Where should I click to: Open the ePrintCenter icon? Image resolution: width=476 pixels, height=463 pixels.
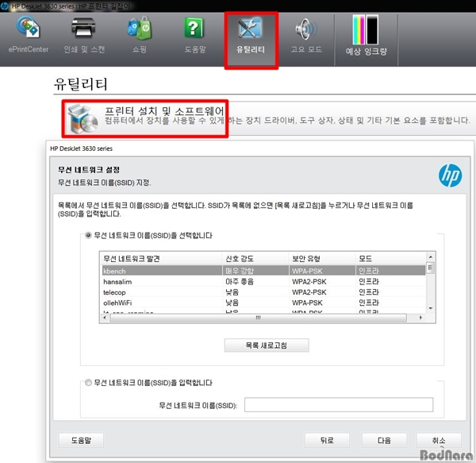pyautogui.click(x=28, y=27)
